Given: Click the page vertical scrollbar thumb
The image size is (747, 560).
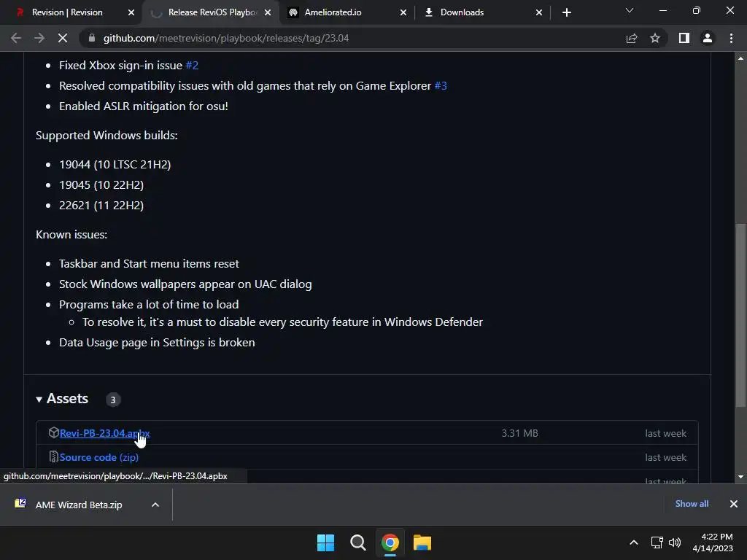Looking at the screenshot, I should (740, 315).
